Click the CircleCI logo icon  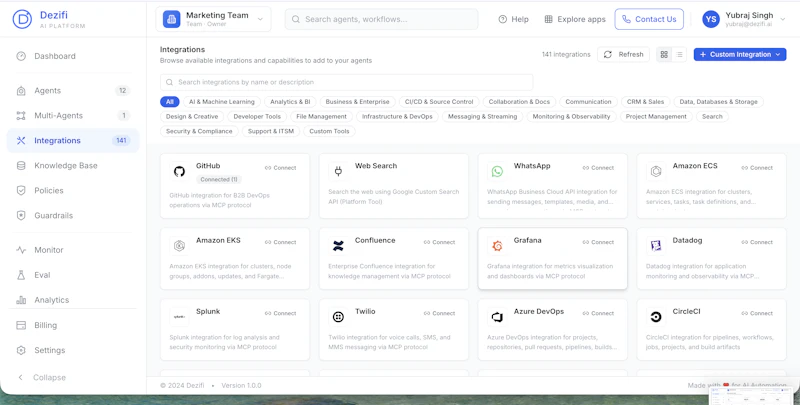(x=656, y=317)
